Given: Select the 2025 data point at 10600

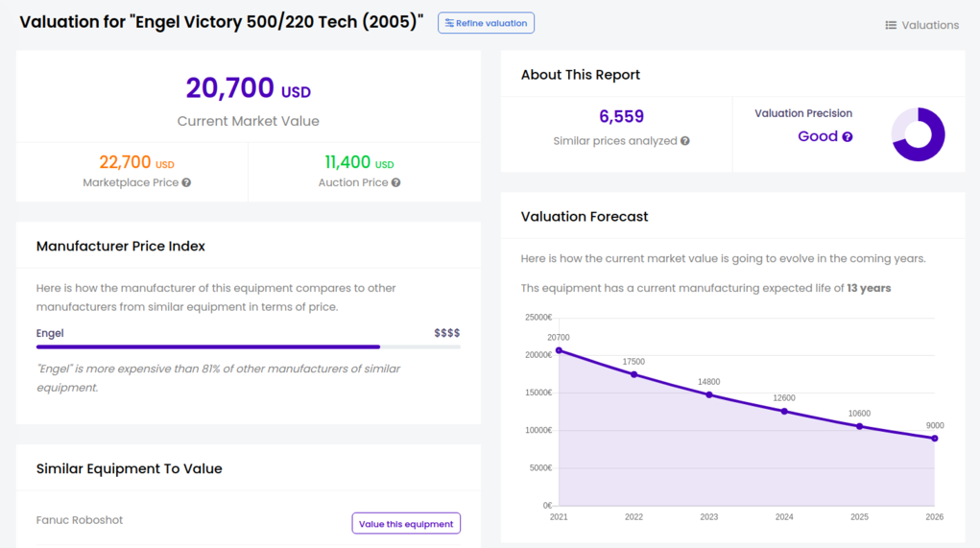Looking at the screenshot, I should point(859,426).
